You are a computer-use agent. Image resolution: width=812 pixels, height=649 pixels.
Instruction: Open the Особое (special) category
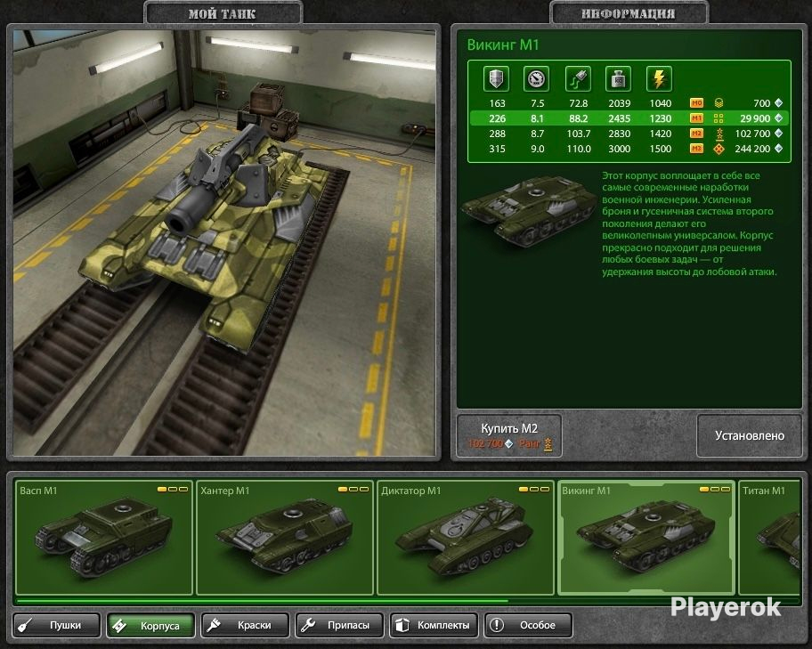click(528, 625)
